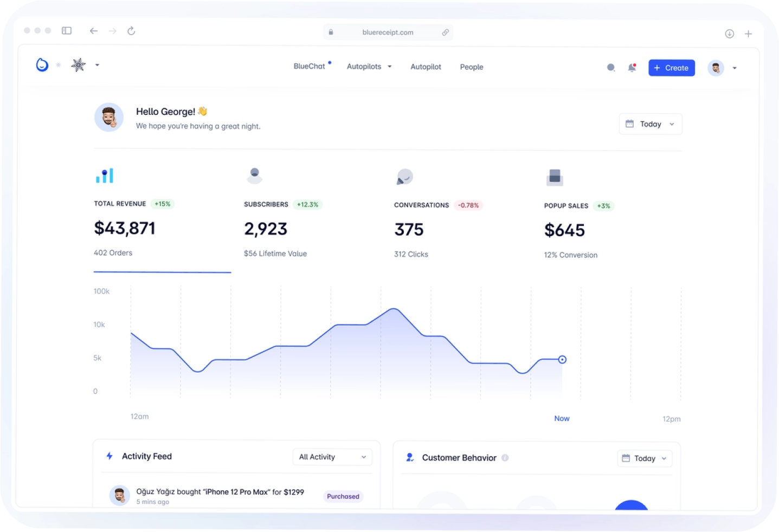
Task: Open the BlueChat menu item
Action: click(309, 66)
